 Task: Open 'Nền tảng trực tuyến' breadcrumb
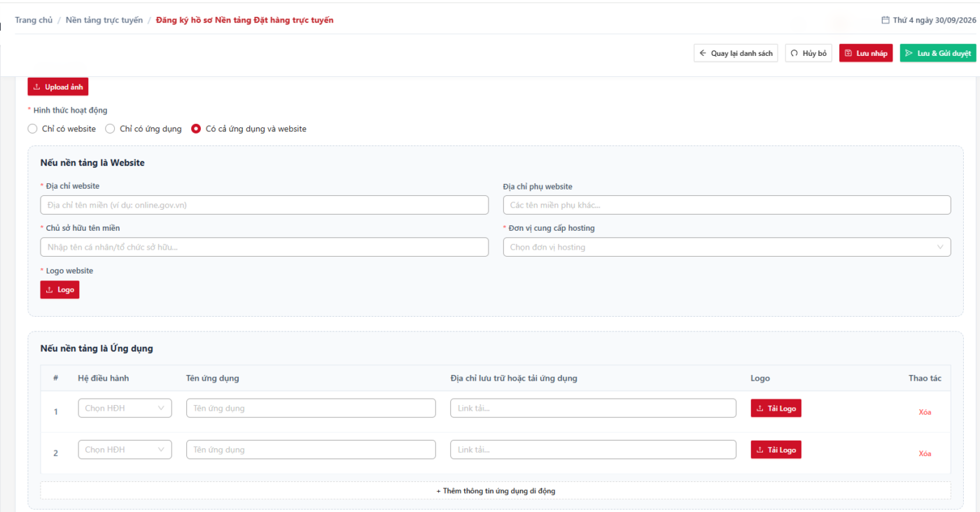[x=104, y=20]
